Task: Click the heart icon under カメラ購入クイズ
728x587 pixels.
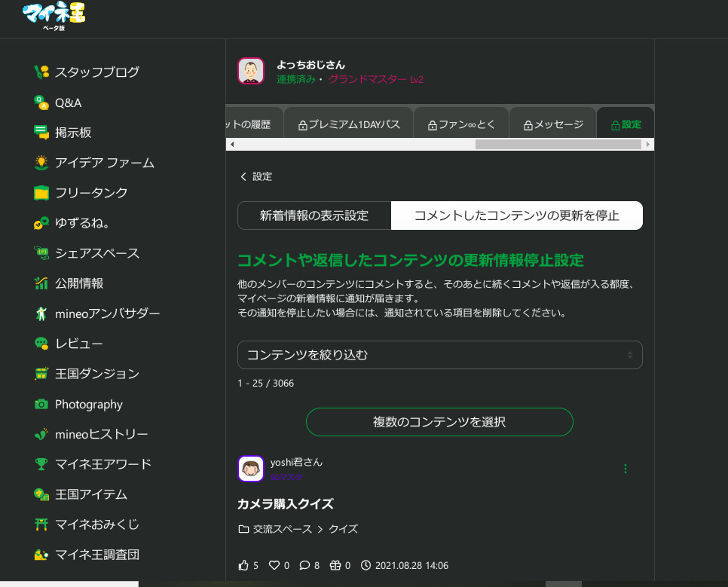Action: tap(274, 565)
